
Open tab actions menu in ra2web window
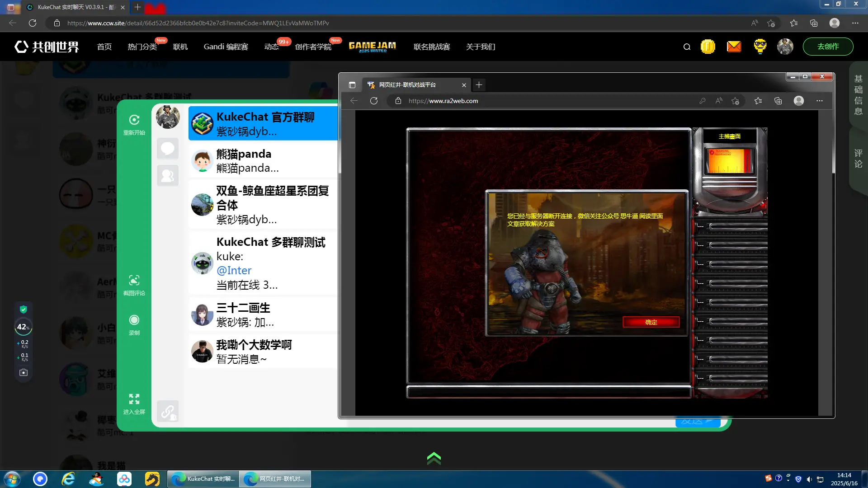click(352, 85)
